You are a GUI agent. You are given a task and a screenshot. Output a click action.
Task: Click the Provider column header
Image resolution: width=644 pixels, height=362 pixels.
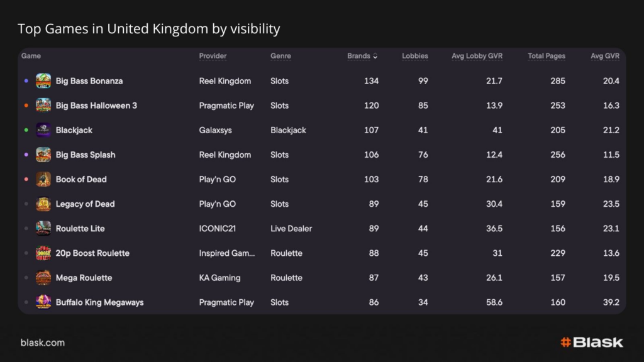tap(213, 56)
